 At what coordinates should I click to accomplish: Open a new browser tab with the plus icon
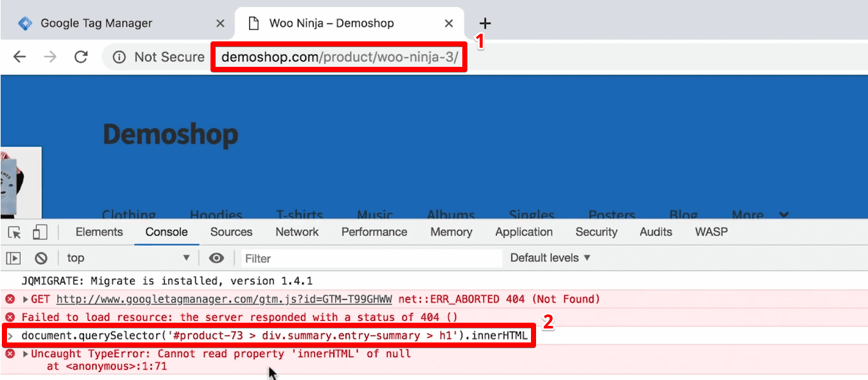pyautogui.click(x=485, y=23)
